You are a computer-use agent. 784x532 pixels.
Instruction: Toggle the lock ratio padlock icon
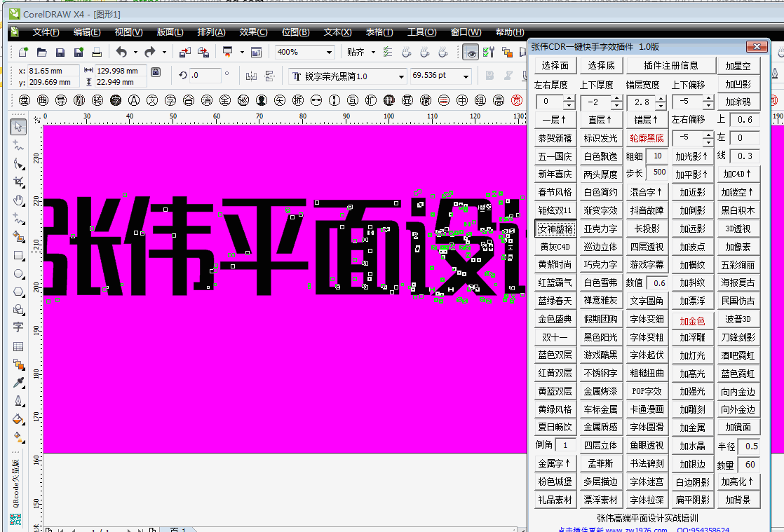[156, 73]
